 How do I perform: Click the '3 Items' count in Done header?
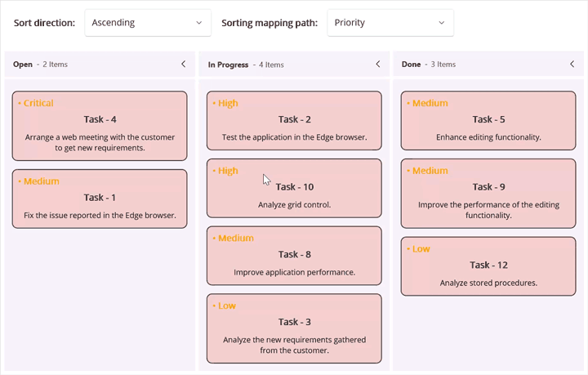point(443,64)
